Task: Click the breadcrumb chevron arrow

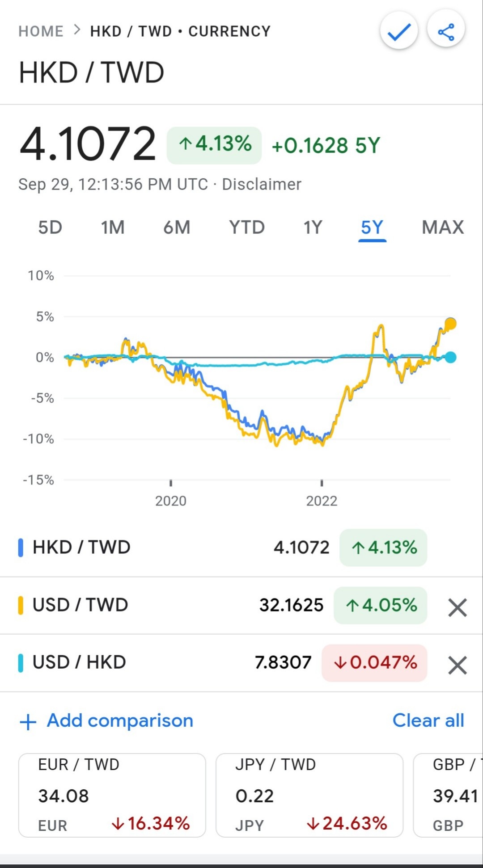Action: [77, 30]
